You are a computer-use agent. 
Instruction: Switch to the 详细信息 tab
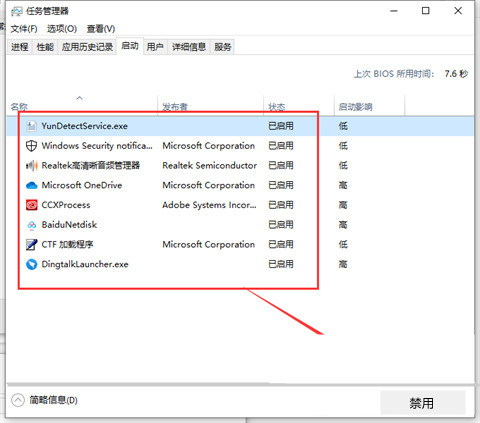(189, 47)
